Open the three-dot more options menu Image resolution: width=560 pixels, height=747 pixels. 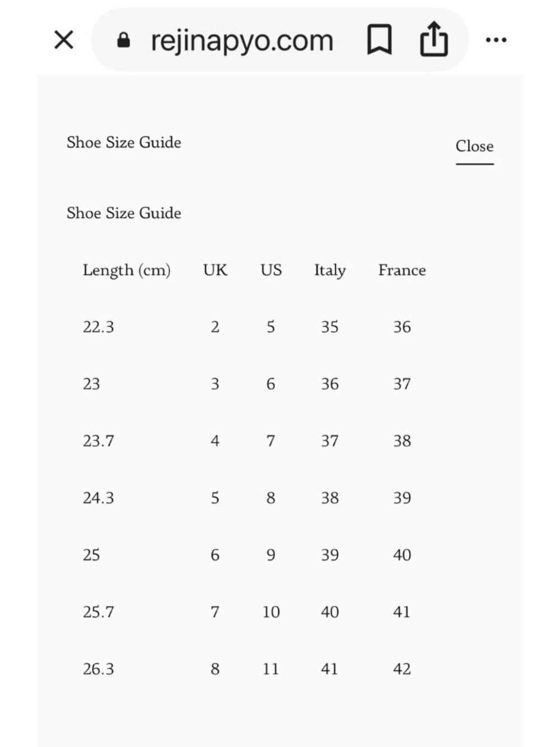pos(496,40)
